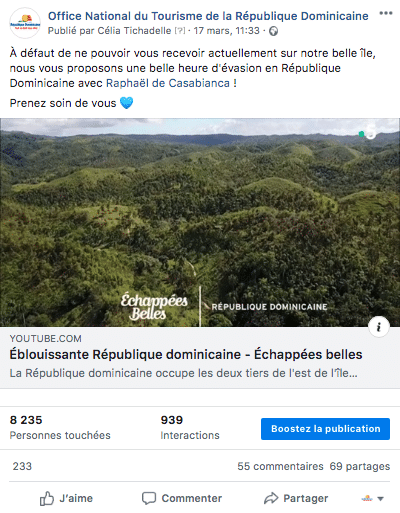This screenshot has width=400, height=513.
Task: Expand the post-as identity dropdown arrow
Action: pyautogui.click(x=380, y=499)
